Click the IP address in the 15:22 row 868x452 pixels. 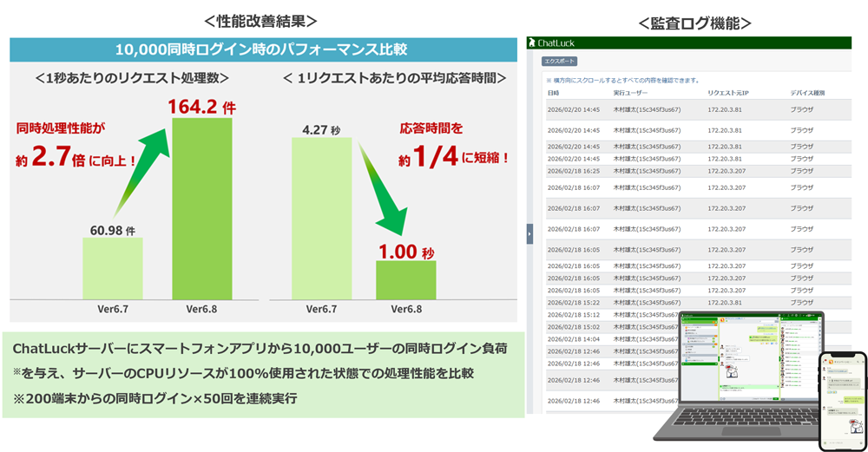point(725,303)
